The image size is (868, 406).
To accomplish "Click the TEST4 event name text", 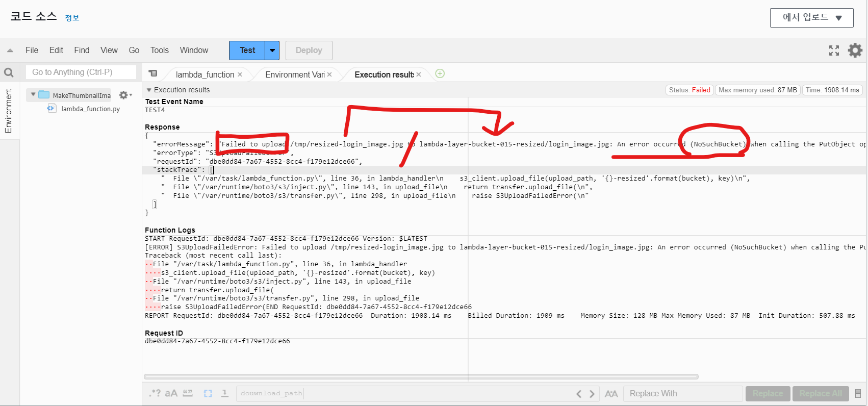I will coord(155,110).
